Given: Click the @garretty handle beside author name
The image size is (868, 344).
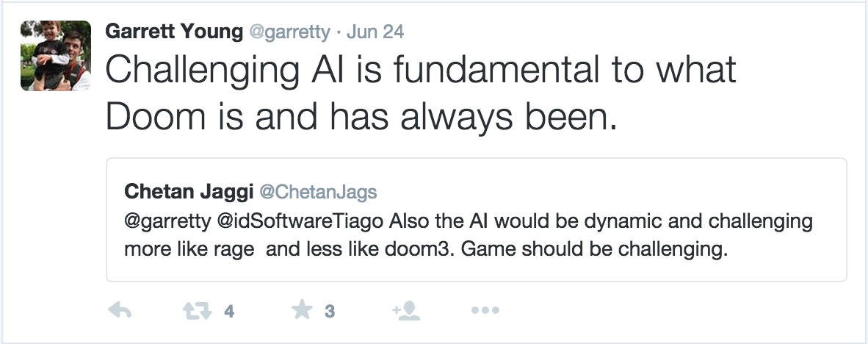Looking at the screenshot, I should click(280, 32).
